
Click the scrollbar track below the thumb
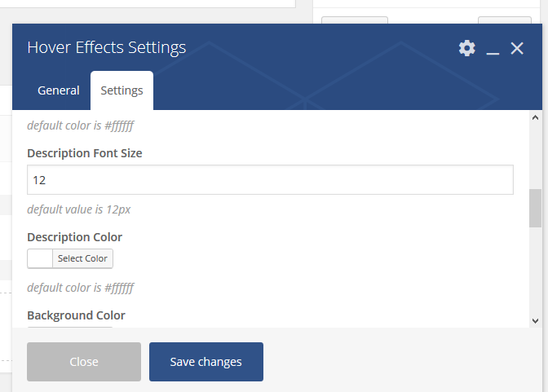click(x=535, y=272)
